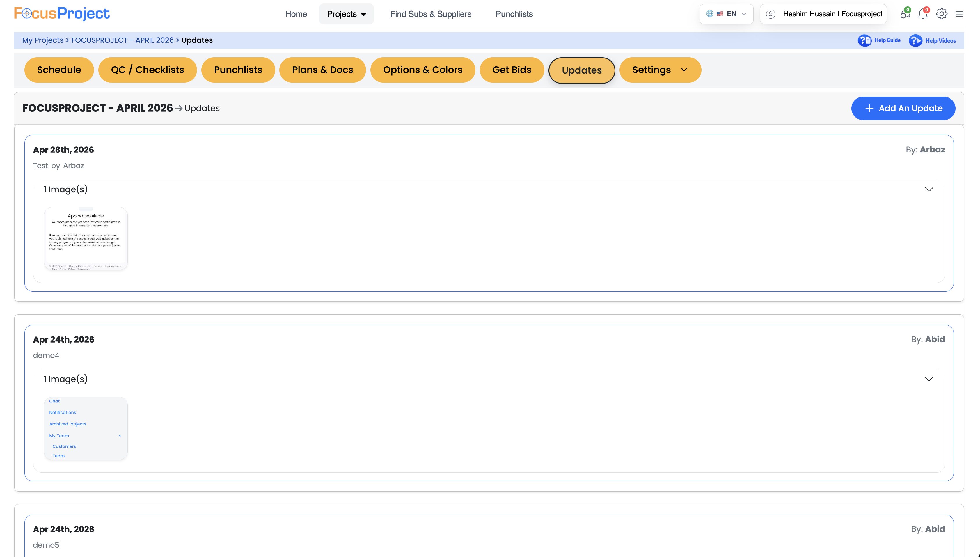Follow the FOCUSPROJECT - APRIL 2026 breadcrumb

tap(123, 40)
